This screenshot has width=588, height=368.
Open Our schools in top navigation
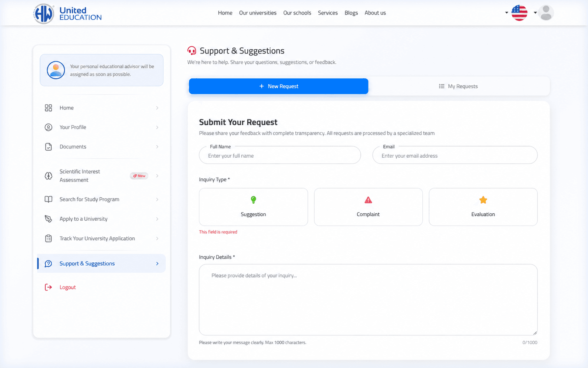click(x=297, y=13)
